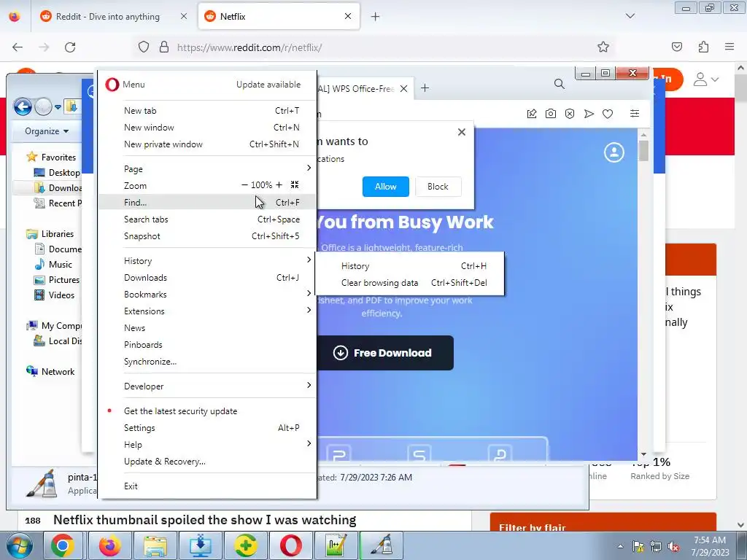Open Opera's easy setup sliders icon
Screen dimensions: 747x560
pos(635,113)
